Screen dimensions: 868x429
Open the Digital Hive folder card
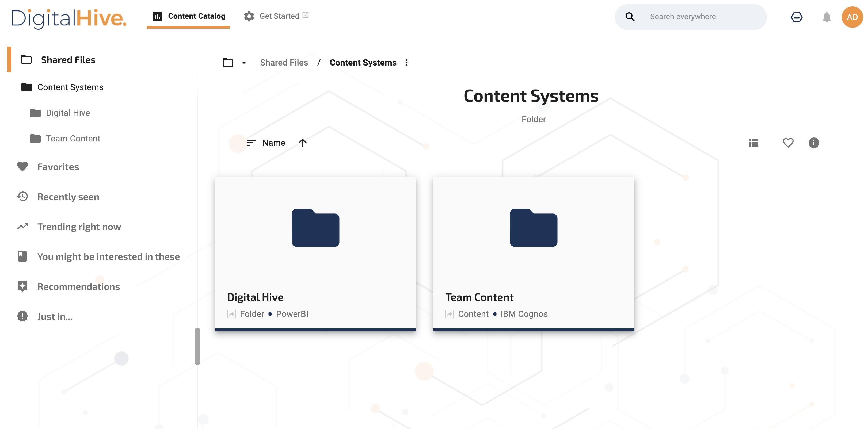[x=315, y=254]
